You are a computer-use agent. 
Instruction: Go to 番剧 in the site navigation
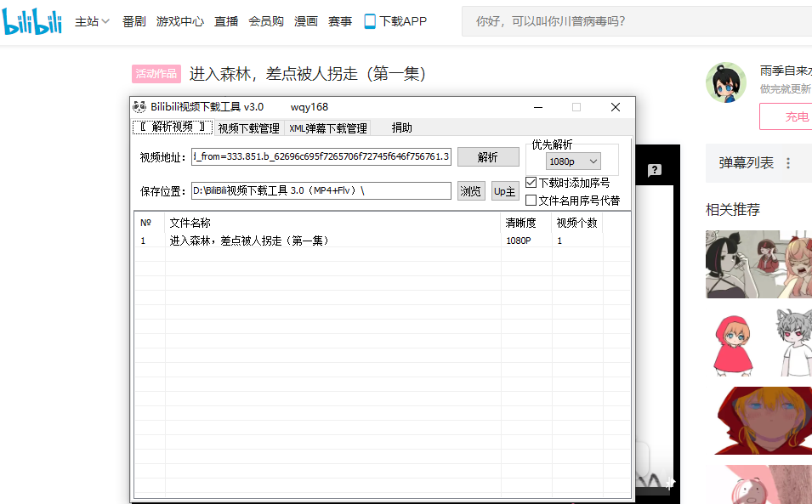(x=134, y=21)
